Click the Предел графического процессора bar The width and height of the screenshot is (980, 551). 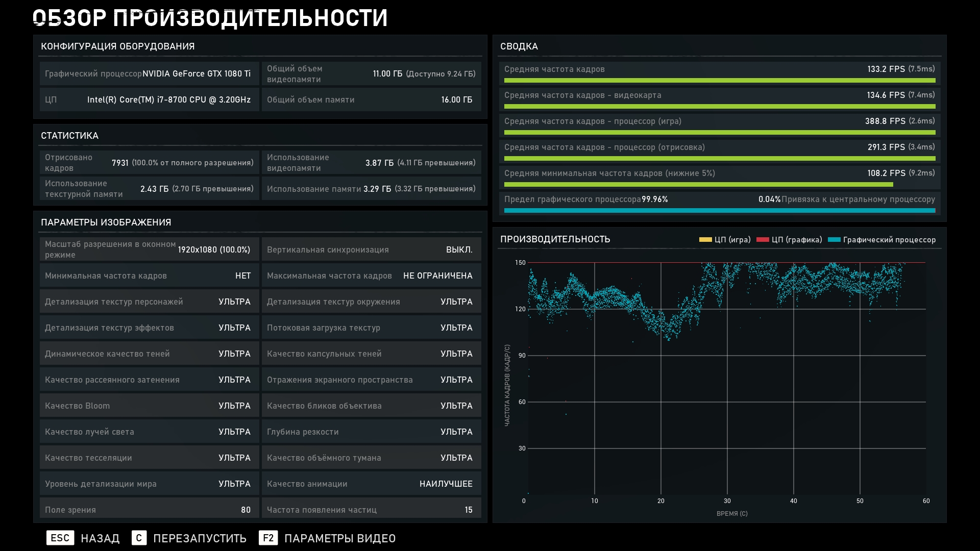pyautogui.click(x=719, y=210)
